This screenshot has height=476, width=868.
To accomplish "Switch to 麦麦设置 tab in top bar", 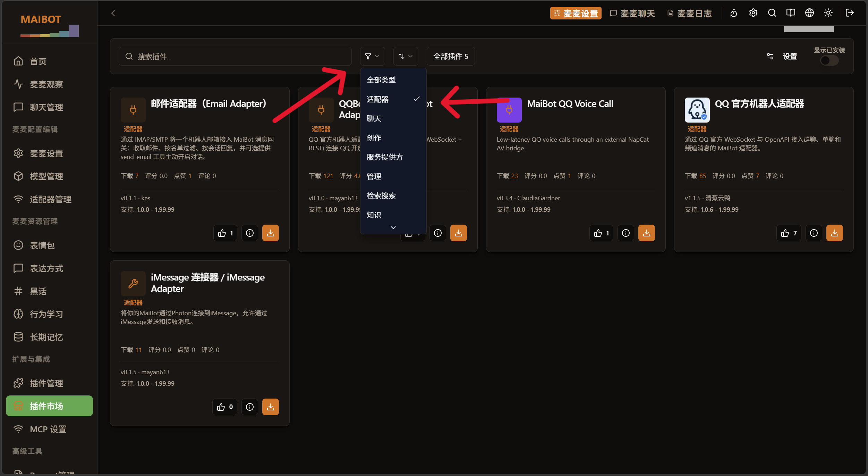I will tap(576, 14).
